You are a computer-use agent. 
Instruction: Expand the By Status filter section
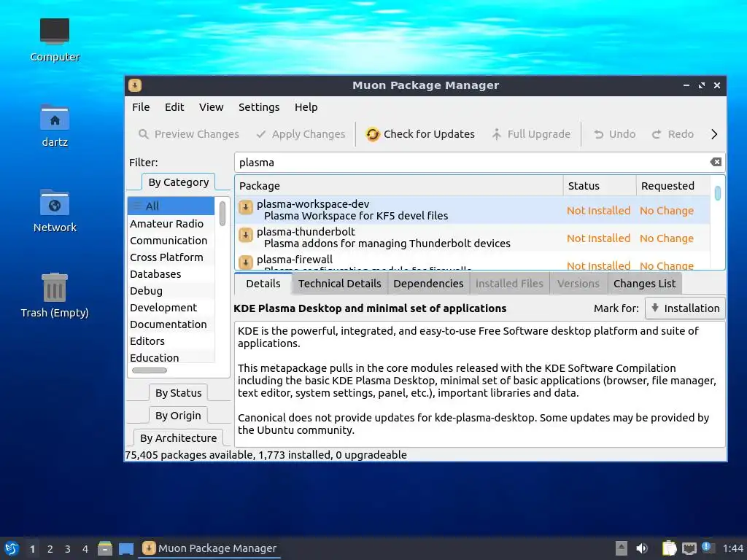pos(179,393)
